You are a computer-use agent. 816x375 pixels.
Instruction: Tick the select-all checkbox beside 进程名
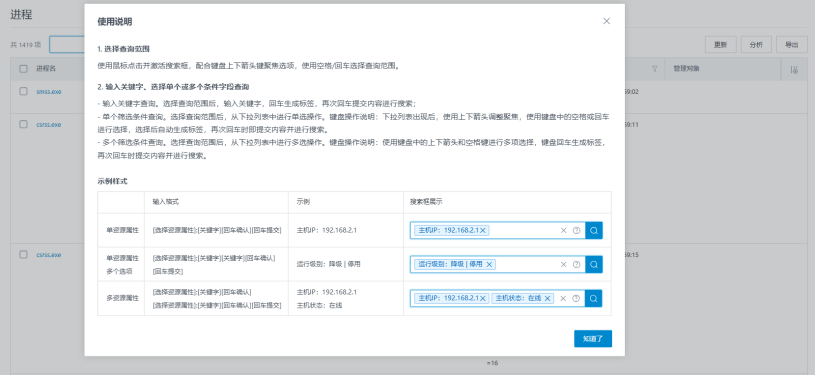[x=23, y=69]
